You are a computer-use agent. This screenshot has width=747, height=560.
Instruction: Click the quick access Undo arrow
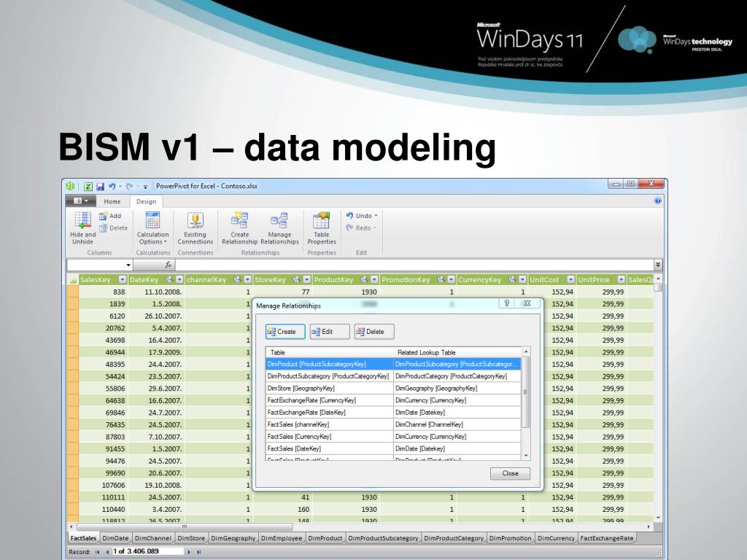[112, 186]
